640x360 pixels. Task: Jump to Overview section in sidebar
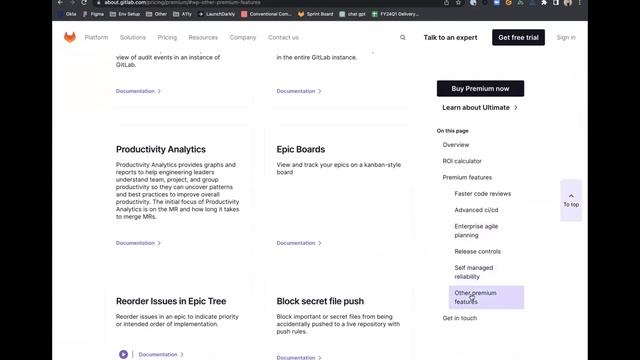coord(456,144)
